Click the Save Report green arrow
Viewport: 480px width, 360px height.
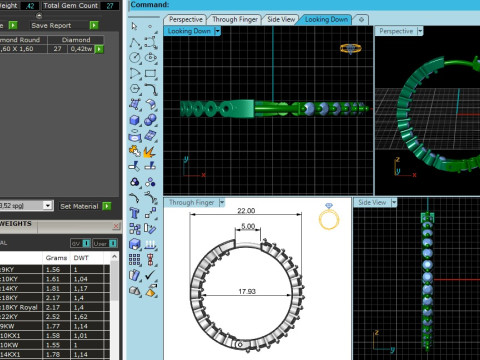coord(94,25)
